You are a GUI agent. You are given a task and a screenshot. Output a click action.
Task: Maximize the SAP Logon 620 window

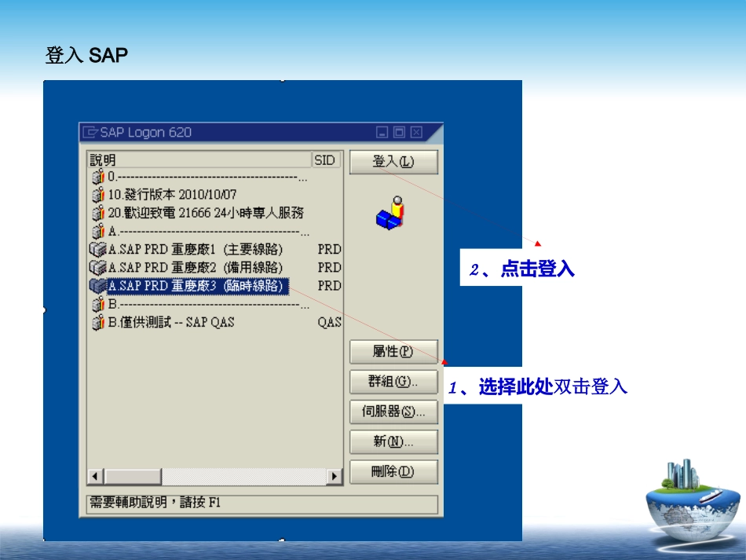(x=399, y=132)
